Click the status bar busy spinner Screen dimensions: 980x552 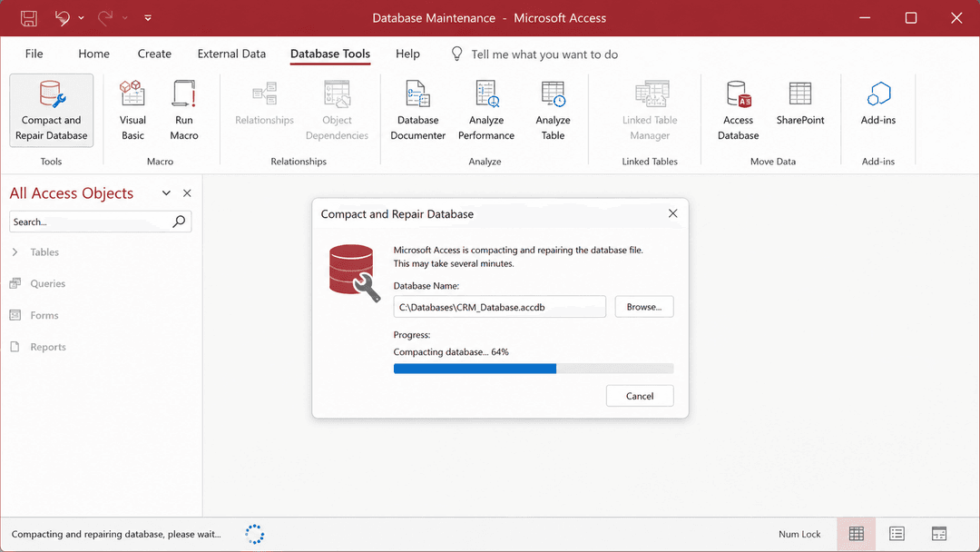(254, 534)
